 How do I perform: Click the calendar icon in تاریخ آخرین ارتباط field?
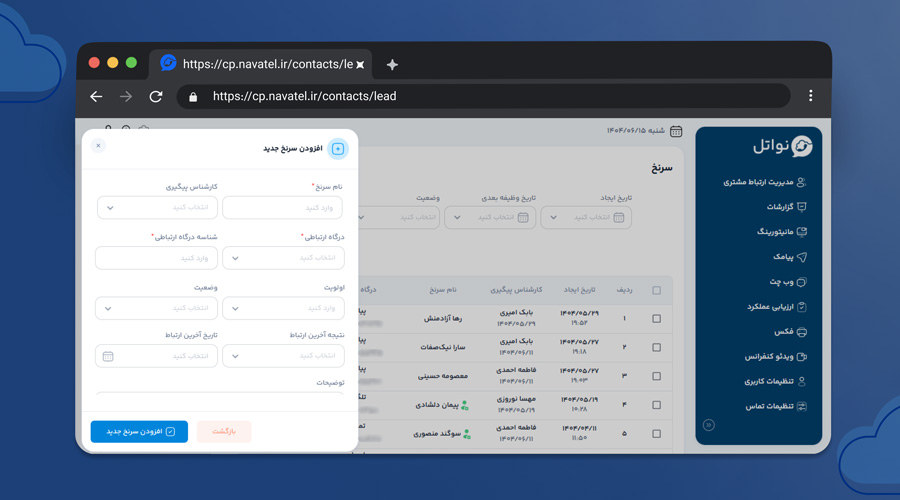pyautogui.click(x=108, y=356)
